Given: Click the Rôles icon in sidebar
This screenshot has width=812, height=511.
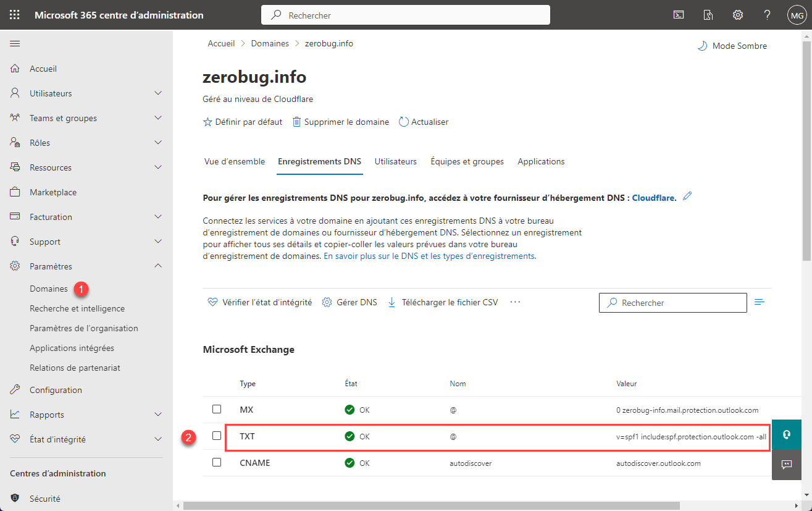Looking at the screenshot, I should (x=15, y=143).
